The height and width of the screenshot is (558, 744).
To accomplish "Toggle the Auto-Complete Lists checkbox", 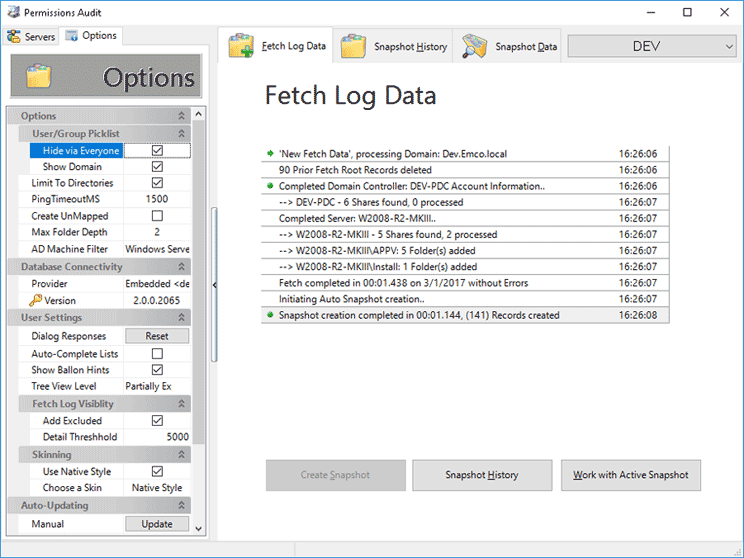I will click(x=157, y=354).
